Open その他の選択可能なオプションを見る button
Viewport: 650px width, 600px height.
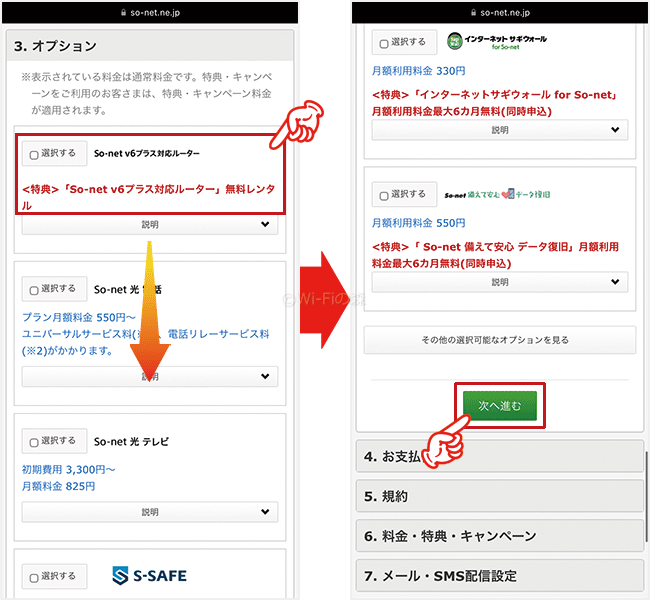(x=500, y=340)
